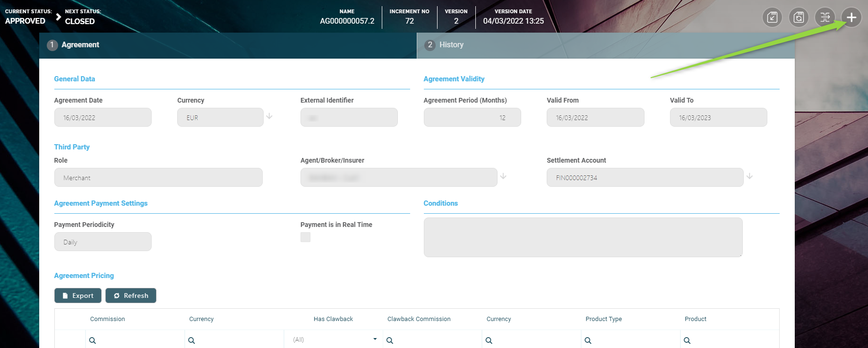Screen dimensions: 868x348
Task: Click the Agreement Period (Months) field
Action: point(472,118)
